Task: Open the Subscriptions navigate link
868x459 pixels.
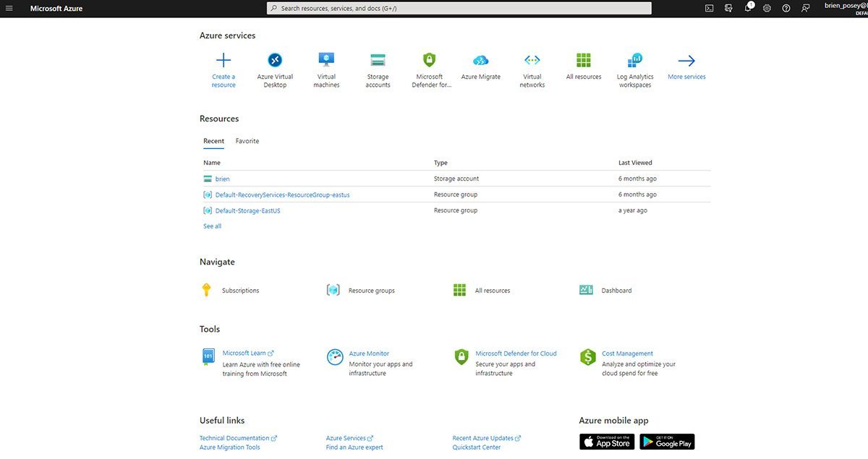Action: tap(240, 291)
